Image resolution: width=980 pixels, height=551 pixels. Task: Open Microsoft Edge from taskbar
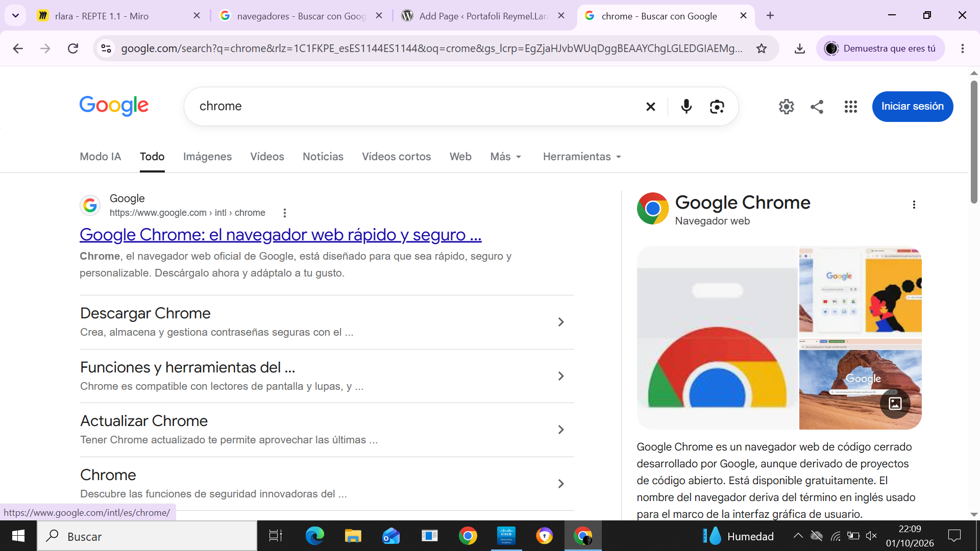315,536
